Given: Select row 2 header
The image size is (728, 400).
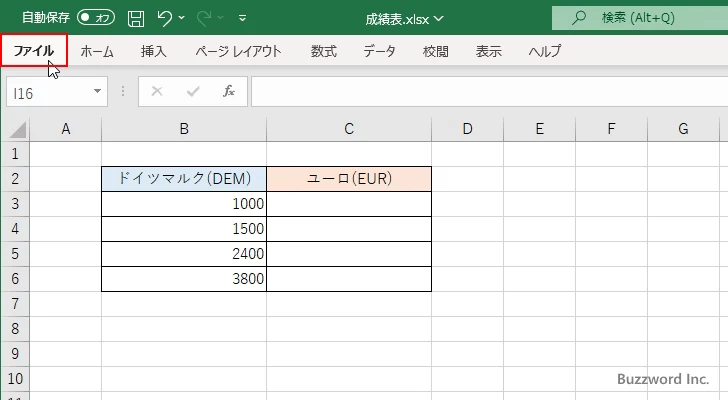Looking at the screenshot, I should point(15,179).
